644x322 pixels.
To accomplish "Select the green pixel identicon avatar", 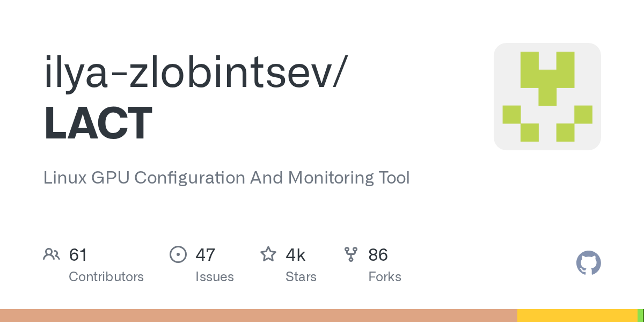I will click(547, 97).
